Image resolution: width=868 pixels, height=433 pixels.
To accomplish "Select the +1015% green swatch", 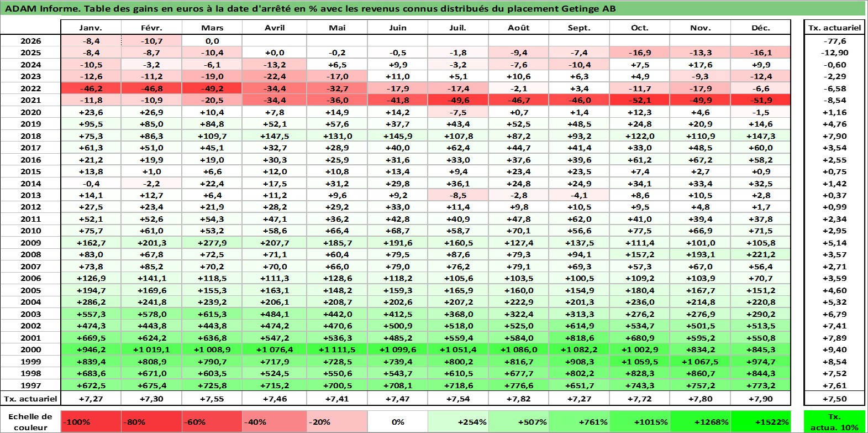I will (x=640, y=422).
